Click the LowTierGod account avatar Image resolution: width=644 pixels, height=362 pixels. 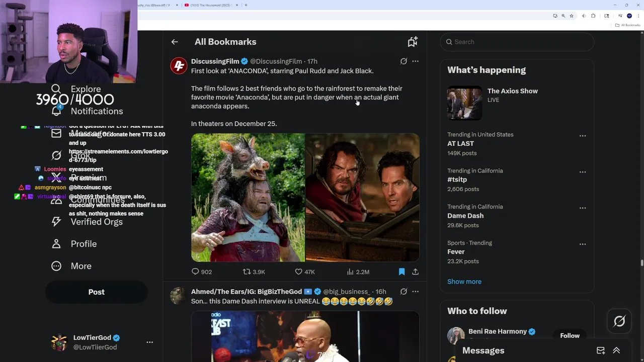coord(59,342)
